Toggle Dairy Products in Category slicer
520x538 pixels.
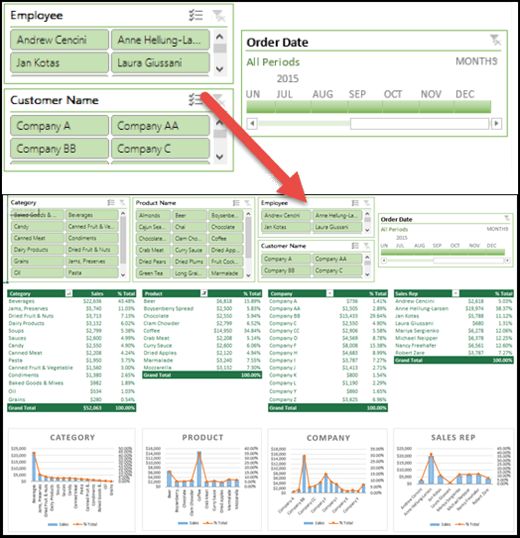click(37, 249)
